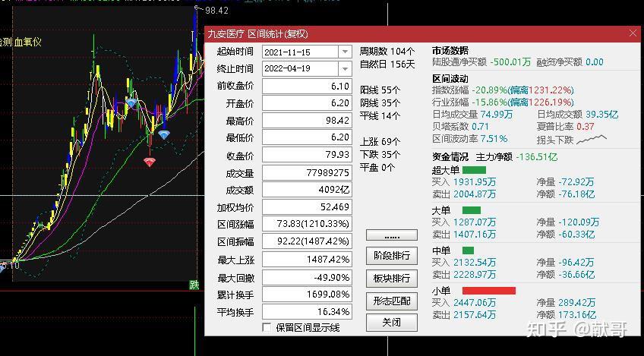This screenshot has width=644, height=356.
Task: Open the start date dropdown arrow
Action: coord(345,52)
